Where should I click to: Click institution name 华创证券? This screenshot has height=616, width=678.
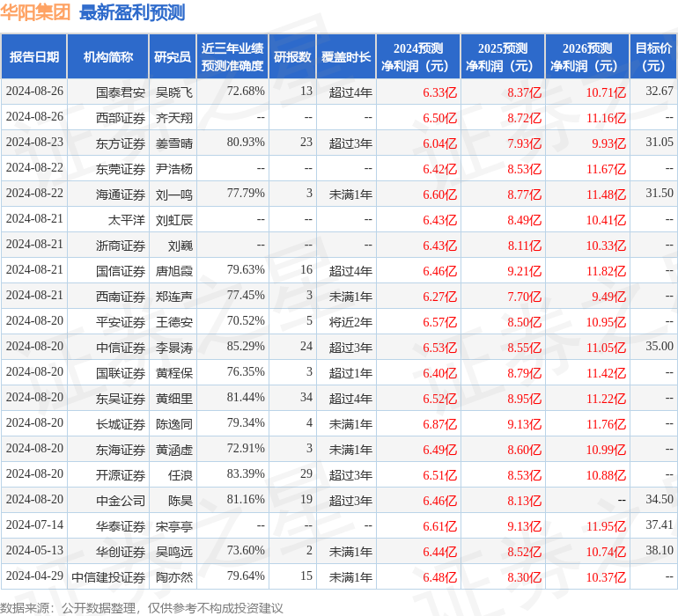(121, 551)
